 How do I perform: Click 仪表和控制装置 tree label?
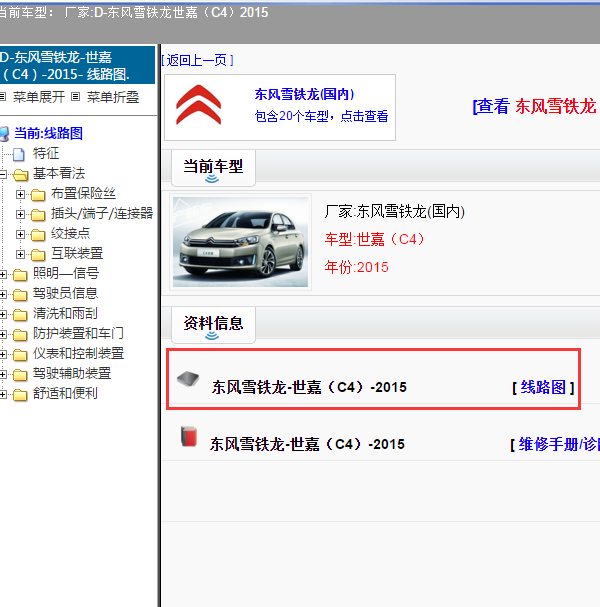(x=78, y=353)
